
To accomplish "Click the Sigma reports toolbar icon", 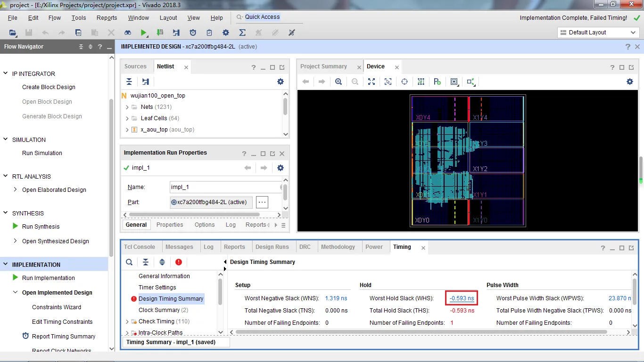I will (242, 33).
